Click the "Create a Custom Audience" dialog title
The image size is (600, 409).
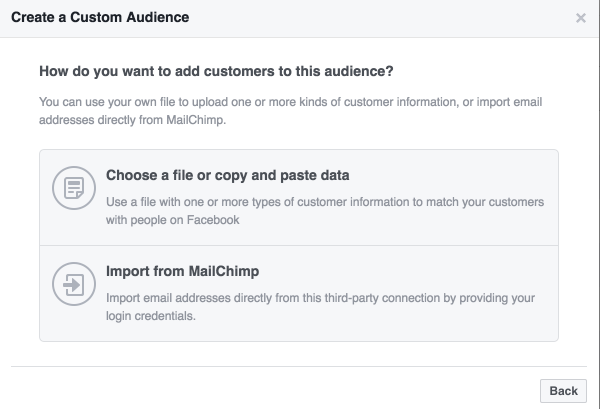pyautogui.click(x=99, y=18)
